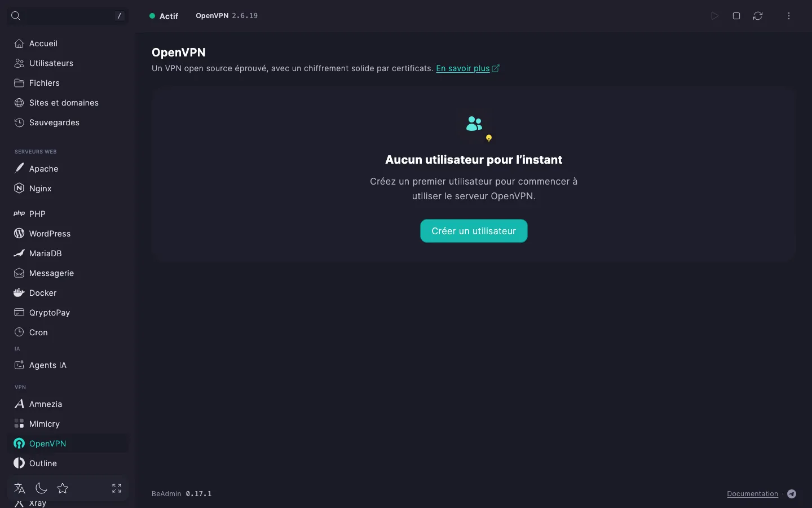Focus the sidebar search field
The image size is (812, 508).
pyautogui.click(x=68, y=16)
